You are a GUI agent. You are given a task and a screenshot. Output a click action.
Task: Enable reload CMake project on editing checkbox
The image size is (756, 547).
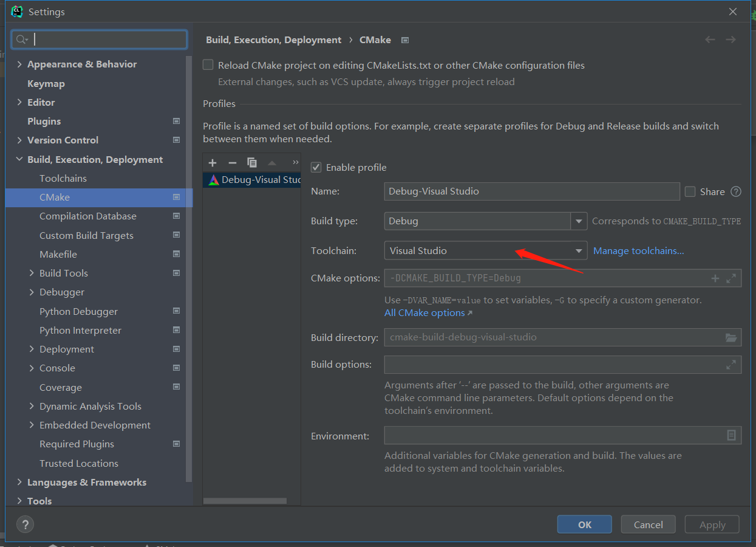[x=208, y=64]
